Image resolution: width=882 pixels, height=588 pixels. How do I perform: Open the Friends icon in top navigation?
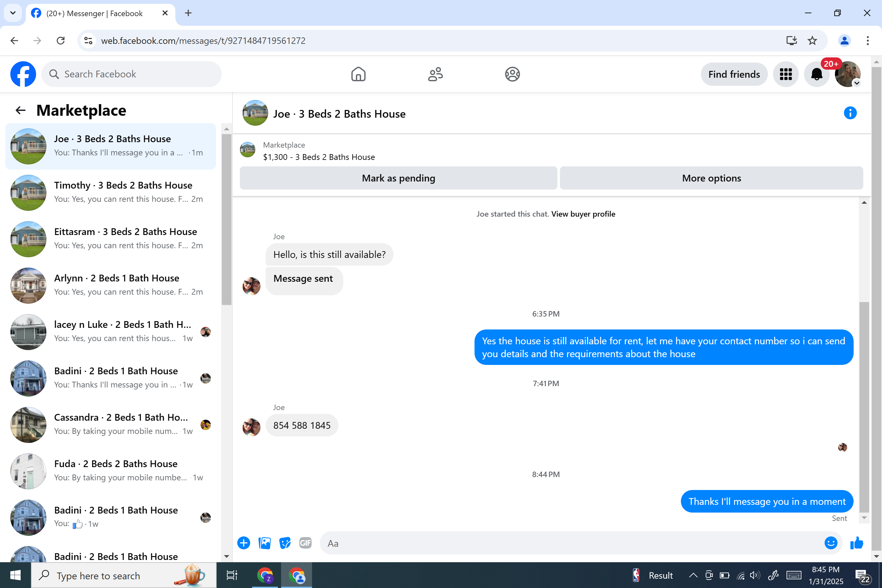tap(436, 74)
